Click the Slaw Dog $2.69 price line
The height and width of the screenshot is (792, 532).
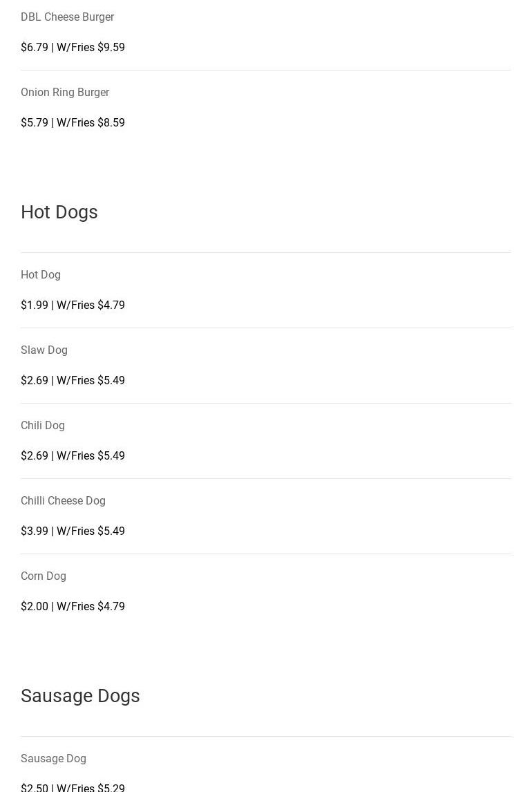tap(73, 380)
